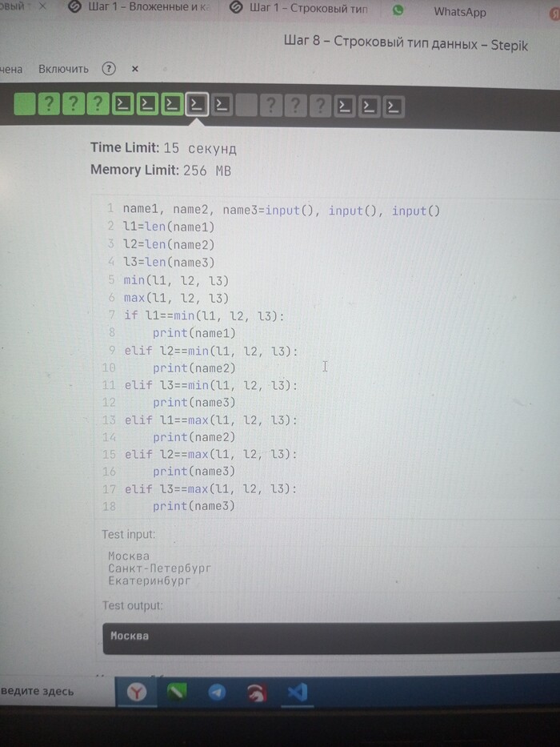The height and width of the screenshot is (747, 560).
Task: Click the WhatsApp tab's green favicon
Action: pos(398,10)
